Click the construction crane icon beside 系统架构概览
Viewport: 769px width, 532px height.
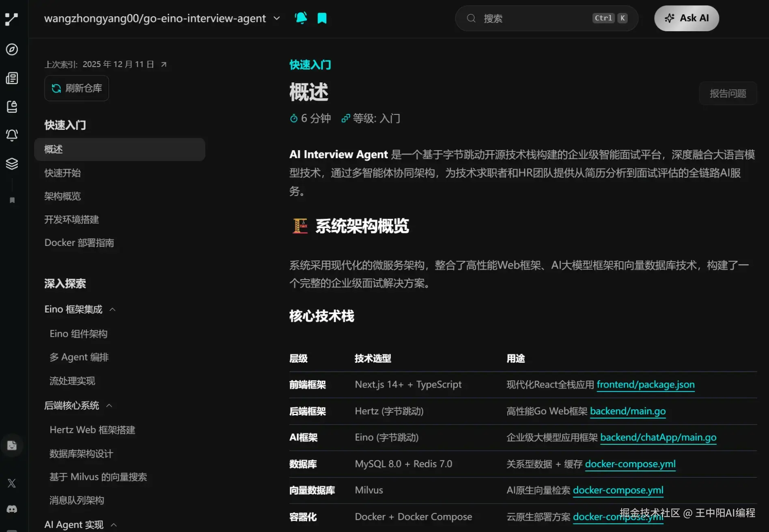click(300, 226)
